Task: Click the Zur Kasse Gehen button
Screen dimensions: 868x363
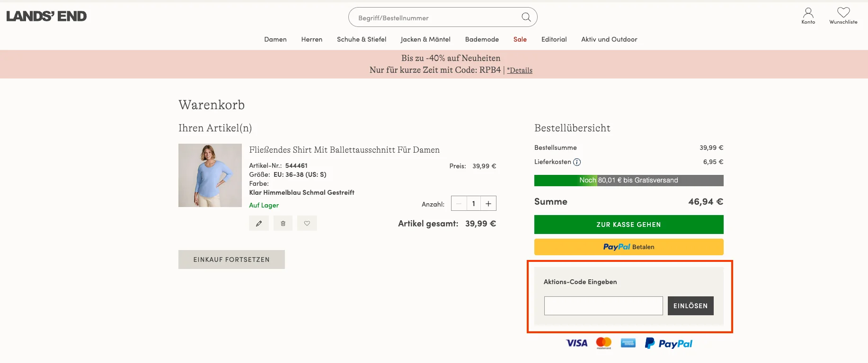Action: pyautogui.click(x=629, y=225)
